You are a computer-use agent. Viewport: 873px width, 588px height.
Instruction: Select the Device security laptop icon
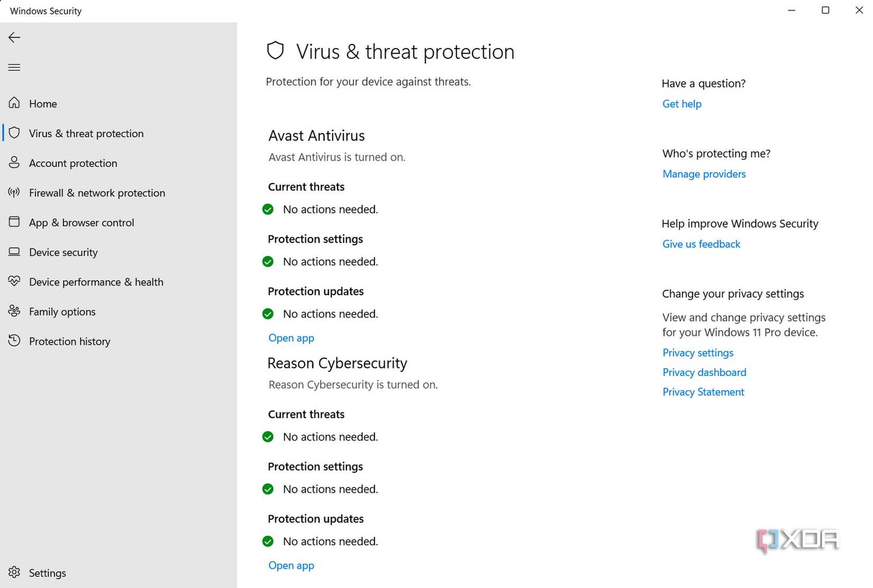click(x=14, y=252)
